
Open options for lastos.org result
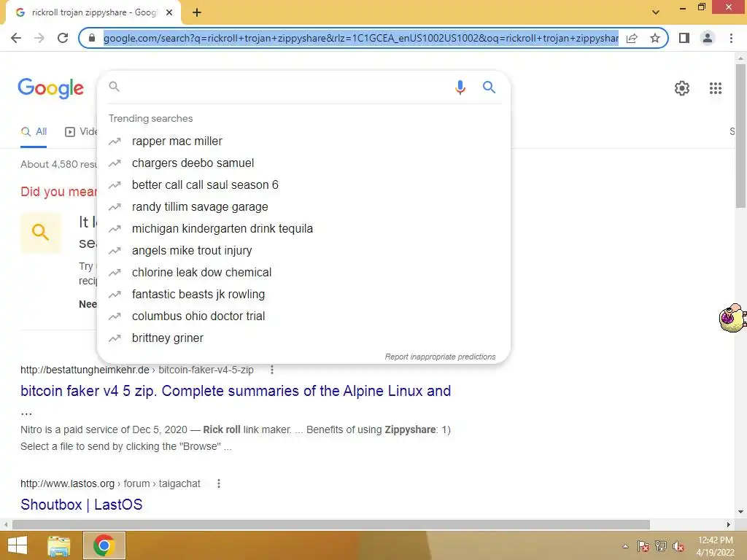219,483
